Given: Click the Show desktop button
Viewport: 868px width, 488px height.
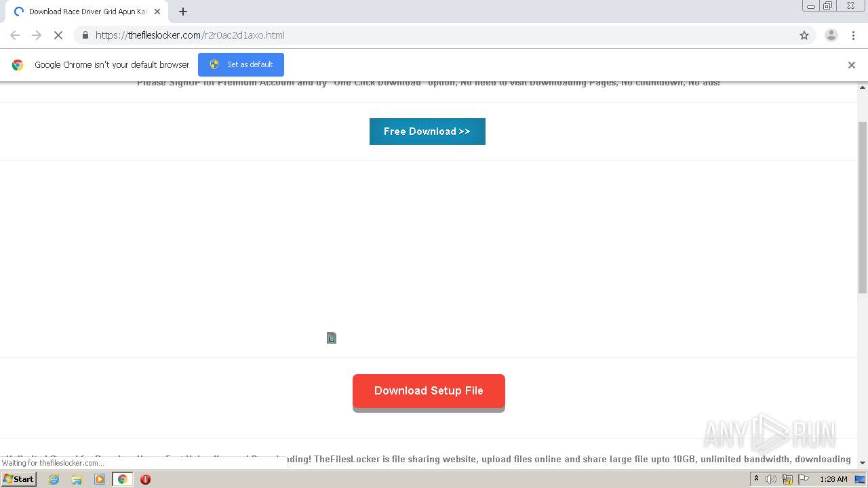Looking at the screenshot, I should [860, 479].
